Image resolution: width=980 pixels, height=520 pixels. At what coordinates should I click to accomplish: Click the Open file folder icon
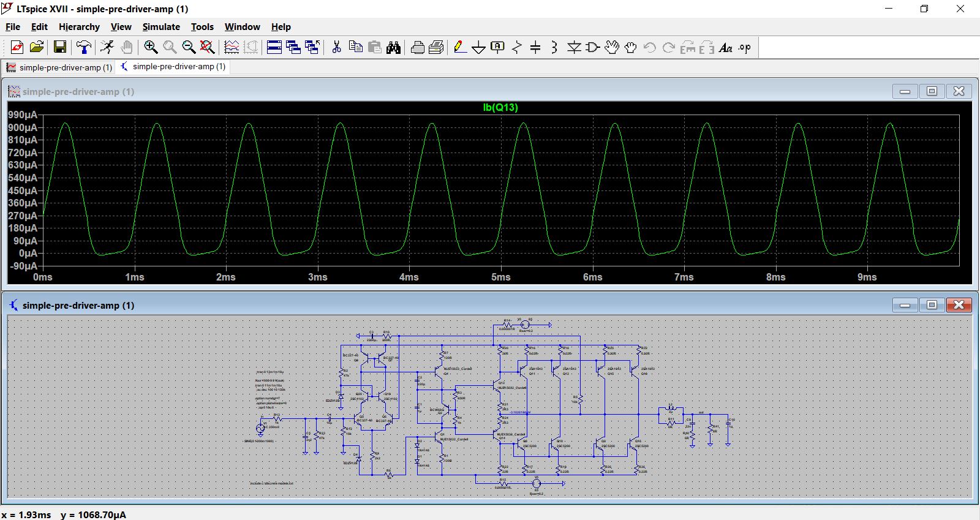[37, 47]
